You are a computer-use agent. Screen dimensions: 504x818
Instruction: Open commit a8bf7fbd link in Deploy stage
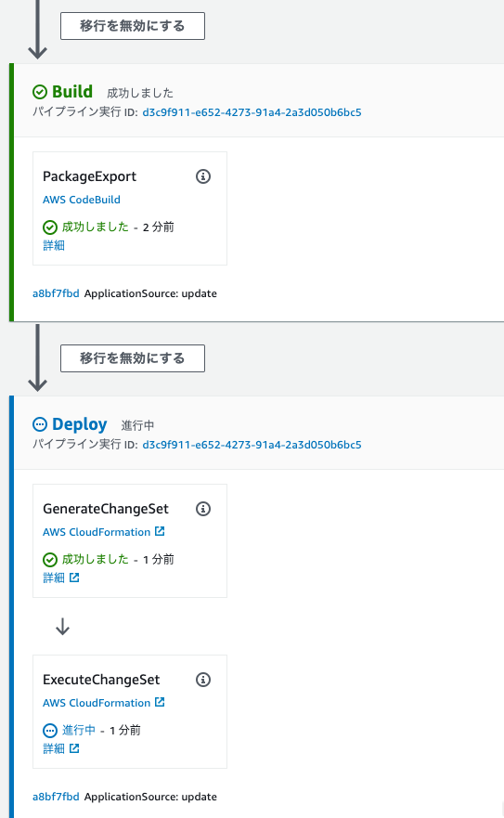pyautogui.click(x=56, y=797)
